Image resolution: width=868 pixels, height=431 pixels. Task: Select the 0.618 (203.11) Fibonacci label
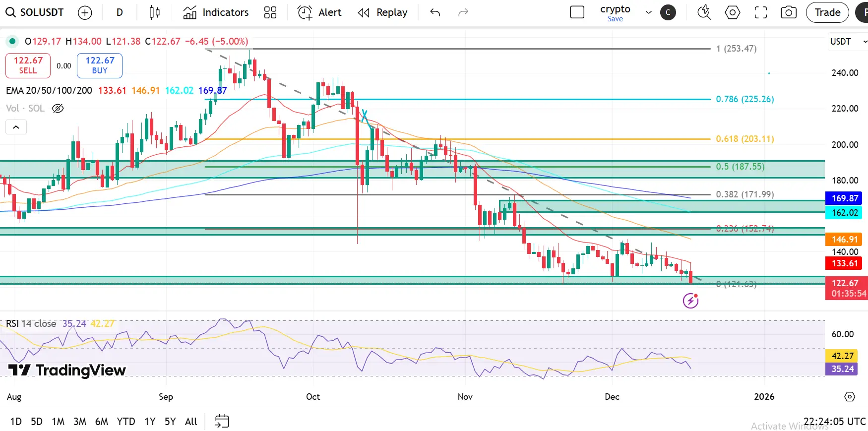coord(744,139)
